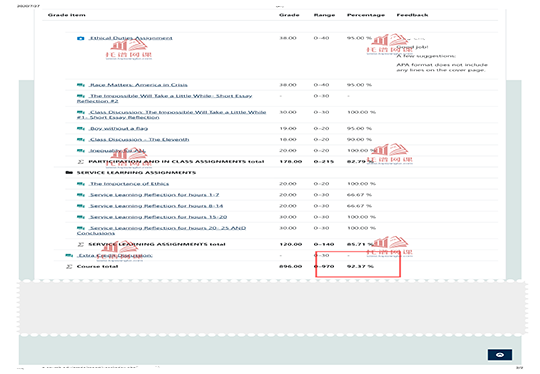The image size is (540, 374).
Task: Click the Ethical Duties Assignment icon
Action: click(80, 38)
